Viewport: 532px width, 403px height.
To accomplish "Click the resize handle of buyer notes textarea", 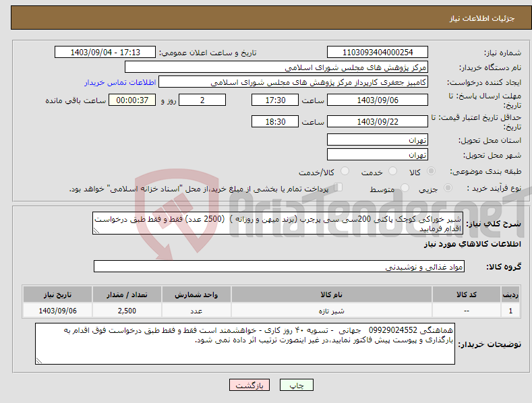I will [39, 361].
